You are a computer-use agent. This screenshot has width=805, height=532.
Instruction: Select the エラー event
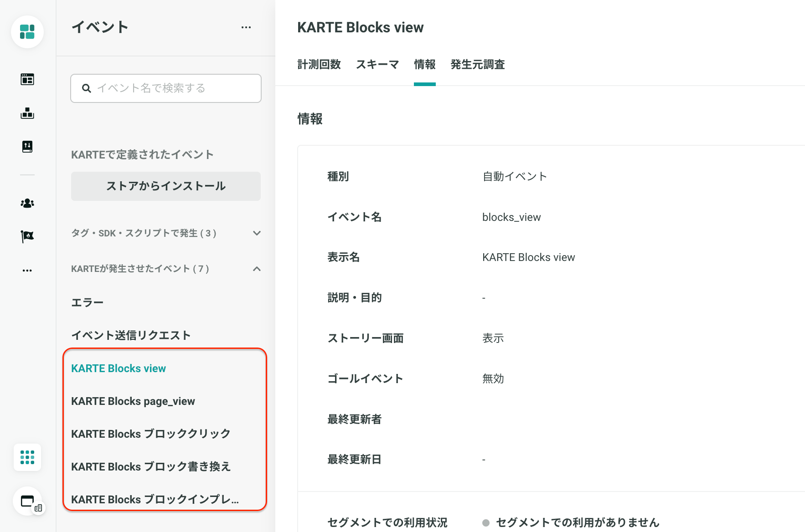88,302
